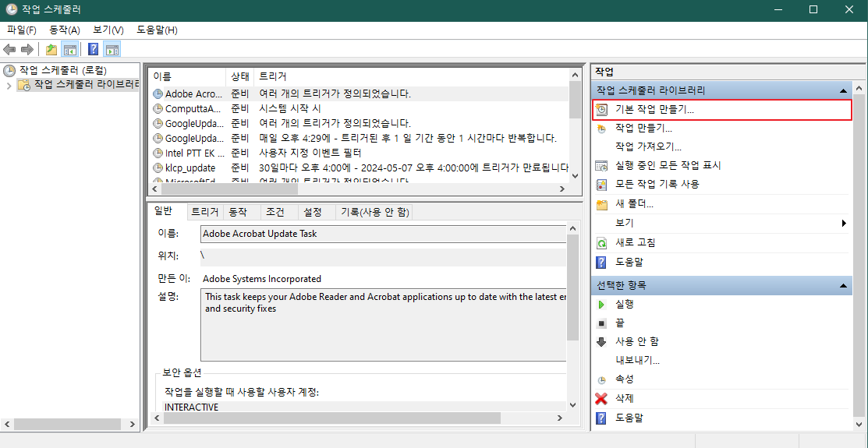Click 내보내기 link

(x=637, y=361)
